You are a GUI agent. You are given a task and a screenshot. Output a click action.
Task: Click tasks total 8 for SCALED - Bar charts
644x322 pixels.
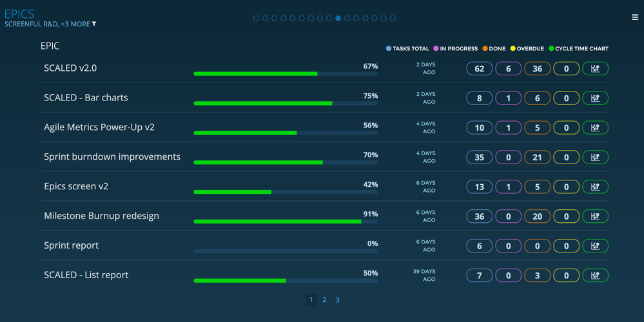tap(480, 98)
